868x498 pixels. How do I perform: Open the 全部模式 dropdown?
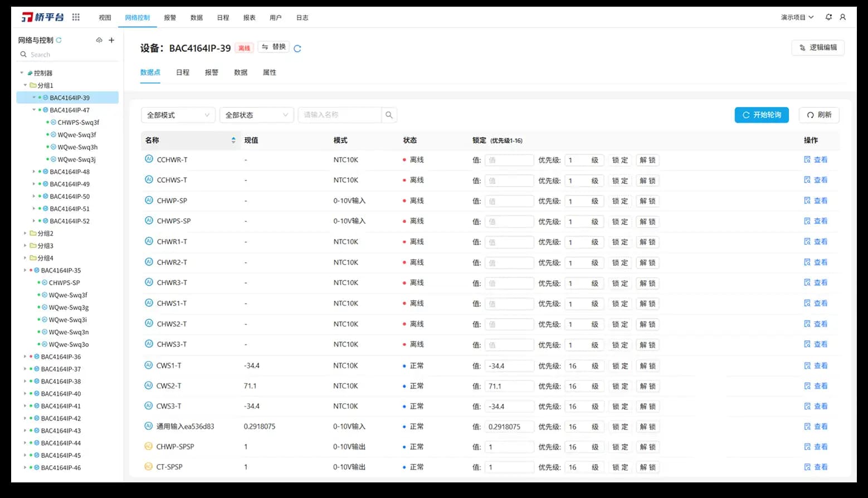(178, 115)
